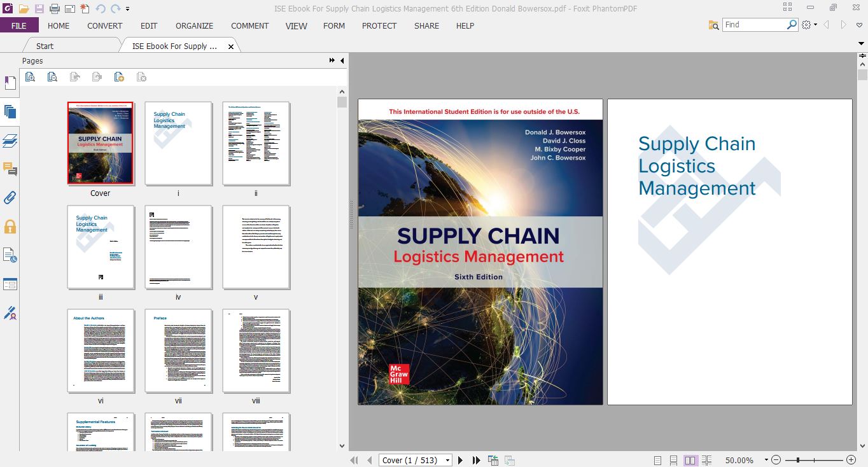
Task: Select the Pages panel sidebar icon
Action: pyautogui.click(x=10, y=112)
